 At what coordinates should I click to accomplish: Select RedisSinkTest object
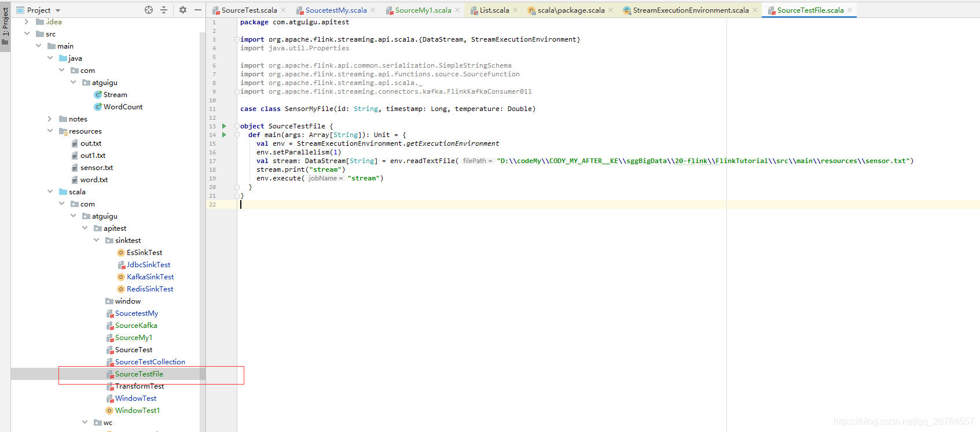coord(150,289)
